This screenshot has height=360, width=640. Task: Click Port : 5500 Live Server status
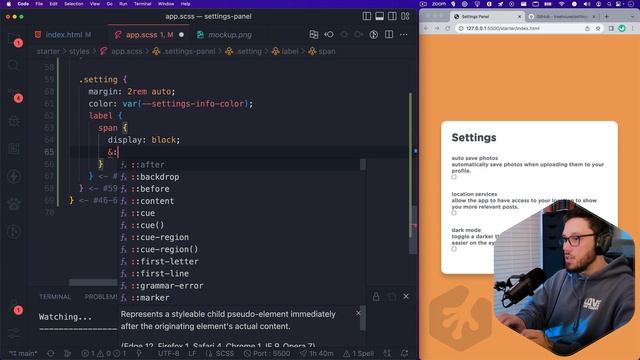point(267,353)
